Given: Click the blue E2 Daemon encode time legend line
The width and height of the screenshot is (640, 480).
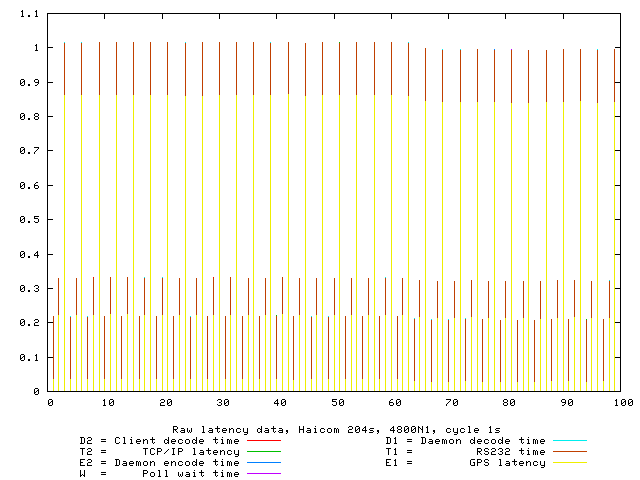Looking at the screenshot, I should (x=264, y=463).
